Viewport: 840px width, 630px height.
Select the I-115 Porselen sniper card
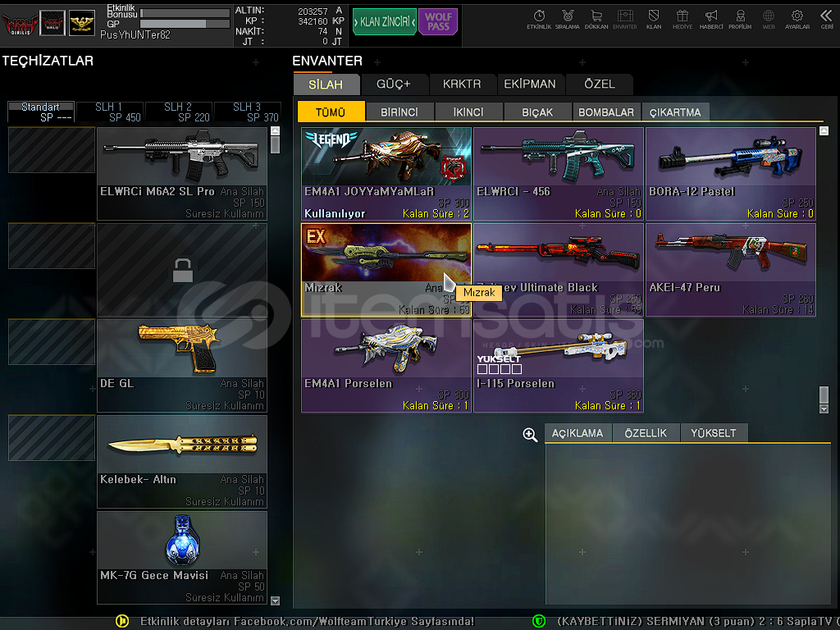[x=558, y=366]
